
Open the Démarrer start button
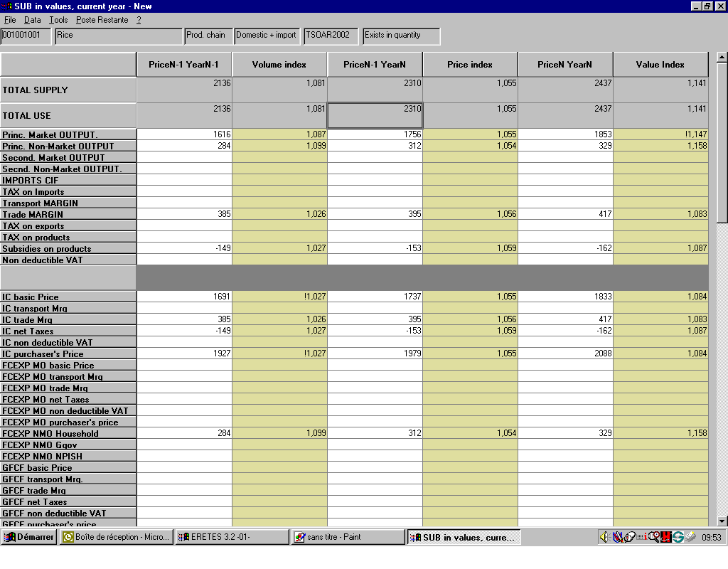tap(29, 537)
